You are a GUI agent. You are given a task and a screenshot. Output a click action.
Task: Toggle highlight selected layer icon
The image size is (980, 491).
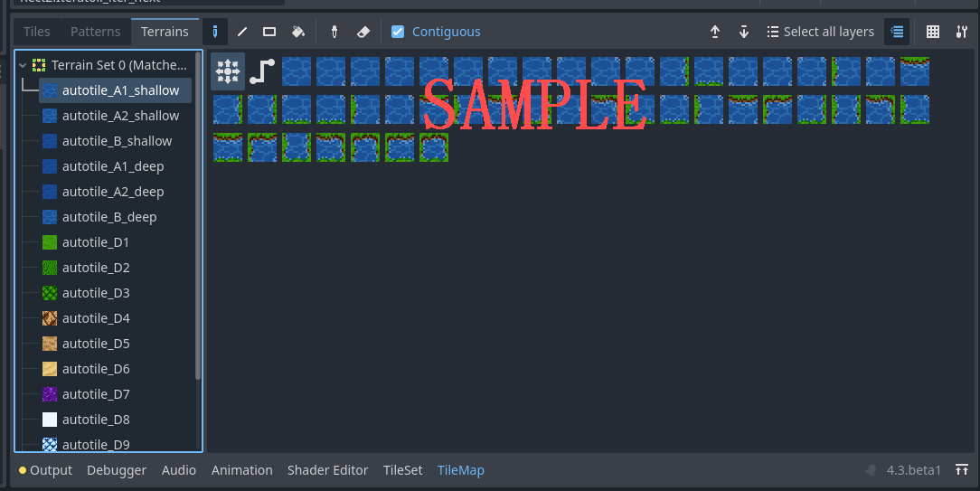897,32
